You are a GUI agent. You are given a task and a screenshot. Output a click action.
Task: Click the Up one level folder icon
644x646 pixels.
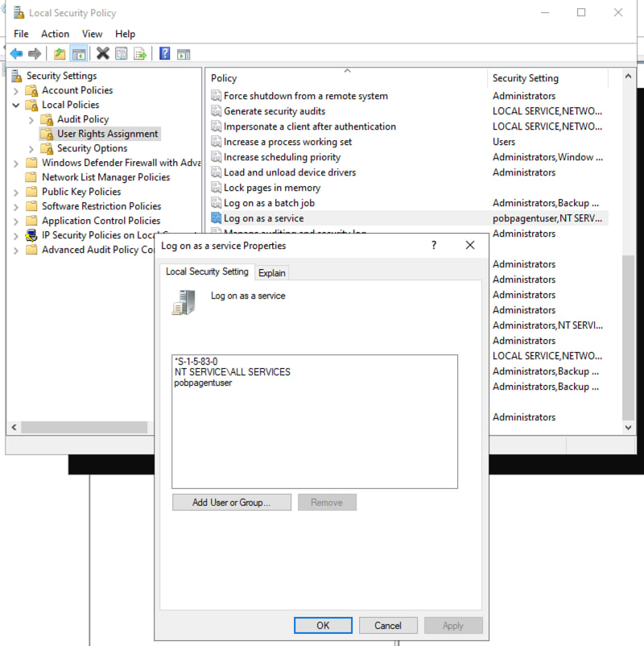point(60,53)
